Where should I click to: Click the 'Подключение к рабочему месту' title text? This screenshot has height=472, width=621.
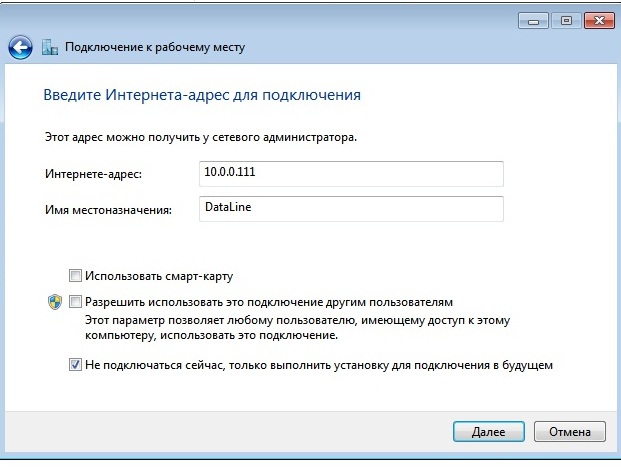click(x=155, y=47)
